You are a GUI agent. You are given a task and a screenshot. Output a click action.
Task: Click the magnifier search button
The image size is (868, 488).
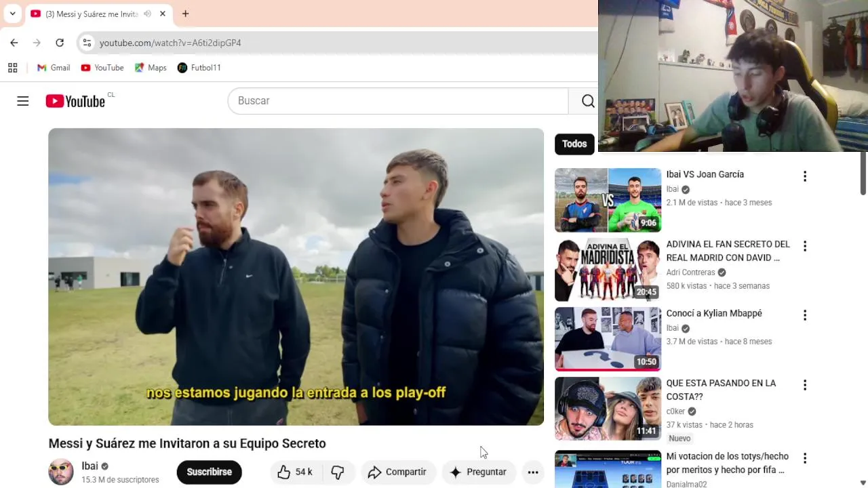[587, 101]
